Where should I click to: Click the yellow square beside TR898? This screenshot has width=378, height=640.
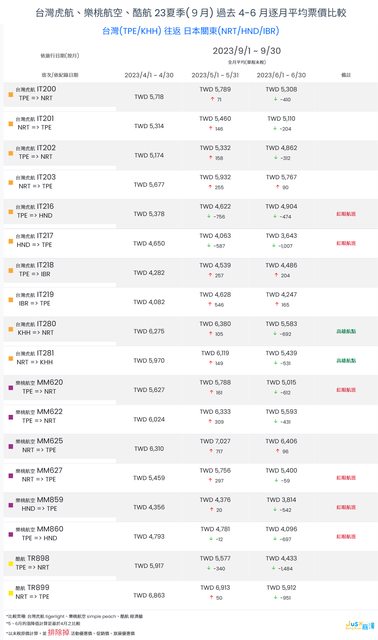[x=11, y=563]
